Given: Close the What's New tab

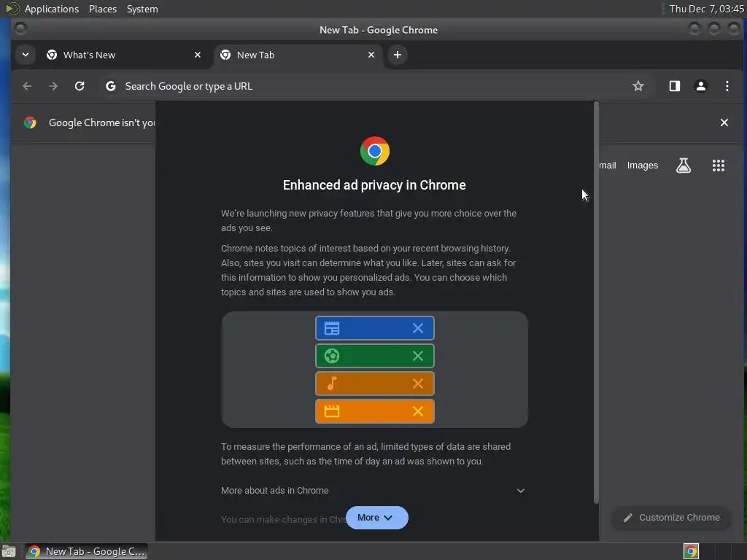Looking at the screenshot, I should click(x=198, y=55).
